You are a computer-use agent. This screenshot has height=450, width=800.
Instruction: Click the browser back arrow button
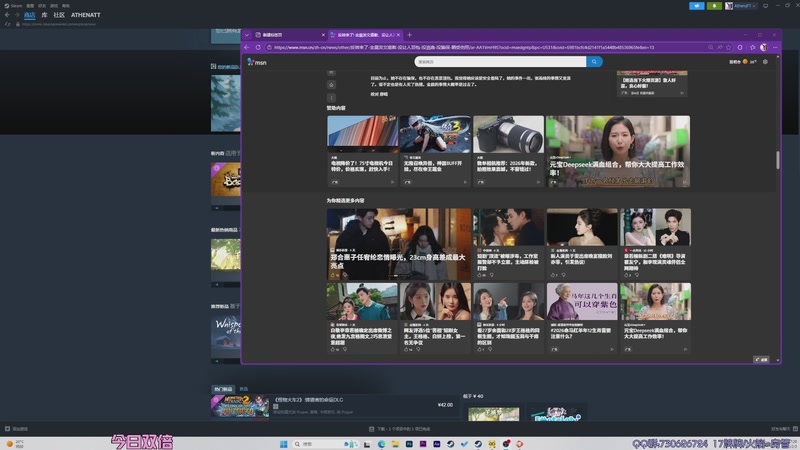[x=247, y=47]
